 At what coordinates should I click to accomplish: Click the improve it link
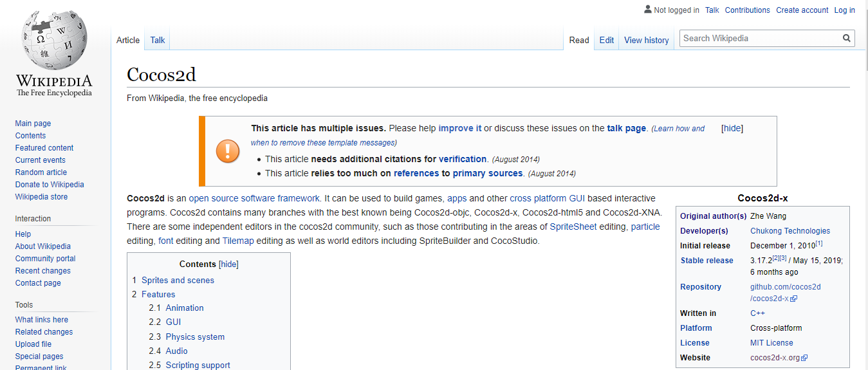point(460,128)
